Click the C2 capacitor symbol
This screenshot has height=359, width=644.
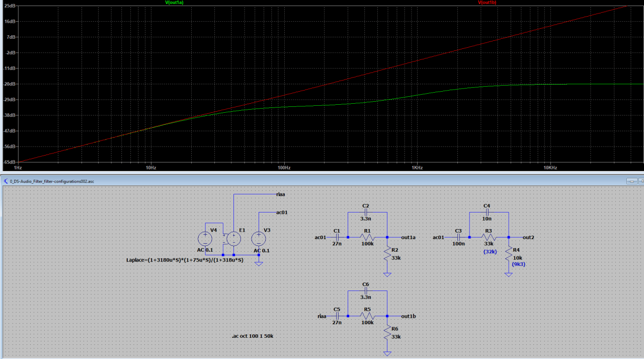tap(367, 213)
